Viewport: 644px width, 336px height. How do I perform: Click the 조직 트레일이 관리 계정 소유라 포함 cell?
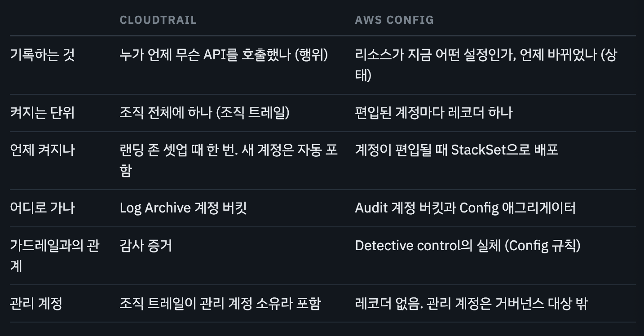220,304
